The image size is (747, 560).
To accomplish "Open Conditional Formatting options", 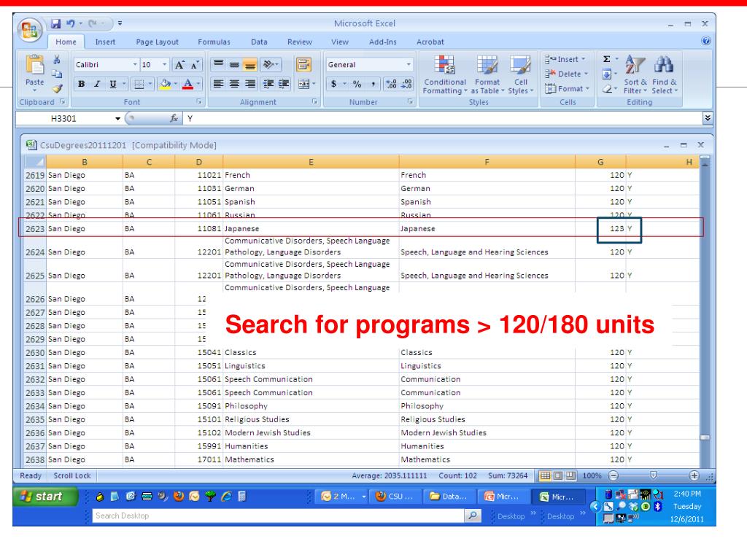I will (x=445, y=75).
